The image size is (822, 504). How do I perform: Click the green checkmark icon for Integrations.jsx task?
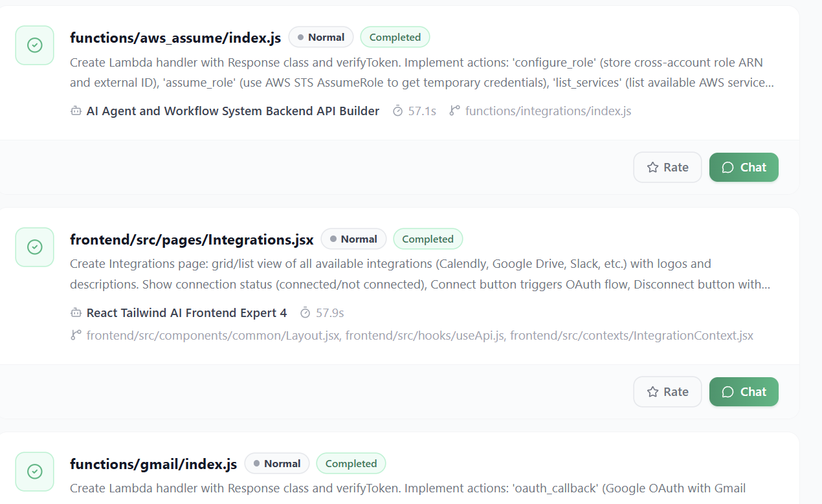(x=34, y=247)
